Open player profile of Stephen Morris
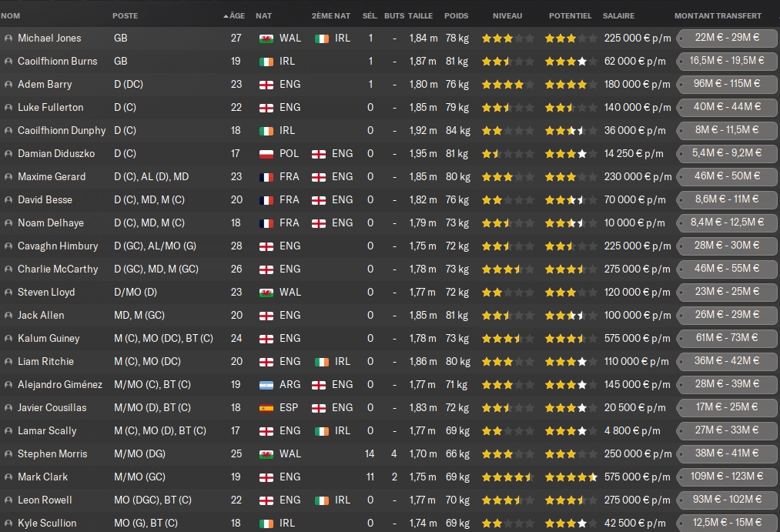The width and height of the screenshot is (780, 532). (x=52, y=454)
